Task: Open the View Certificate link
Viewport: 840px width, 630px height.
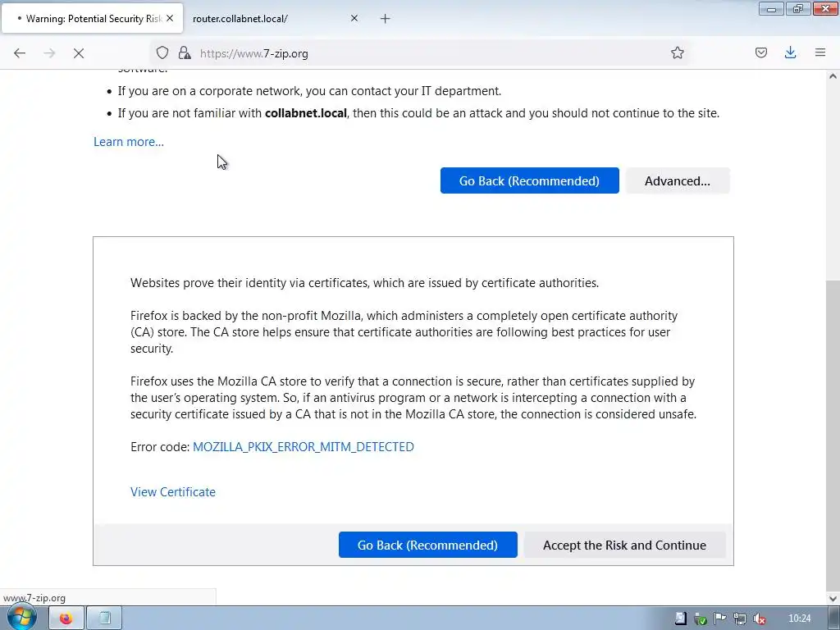Action: [173, 492]
